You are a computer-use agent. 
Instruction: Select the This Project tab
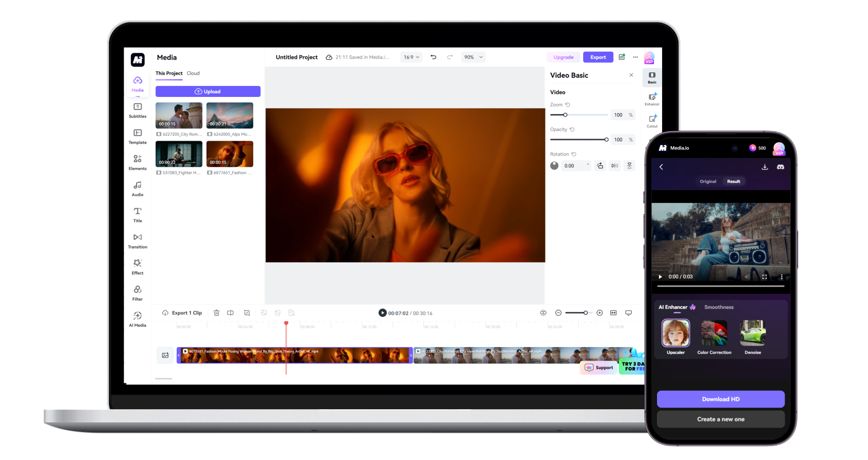tap(169, 73)
